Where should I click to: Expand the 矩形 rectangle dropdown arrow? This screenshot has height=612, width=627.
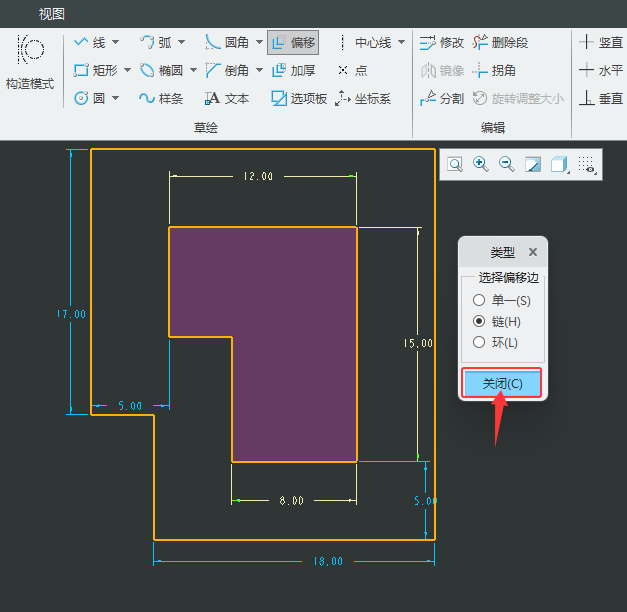[128, 70]
